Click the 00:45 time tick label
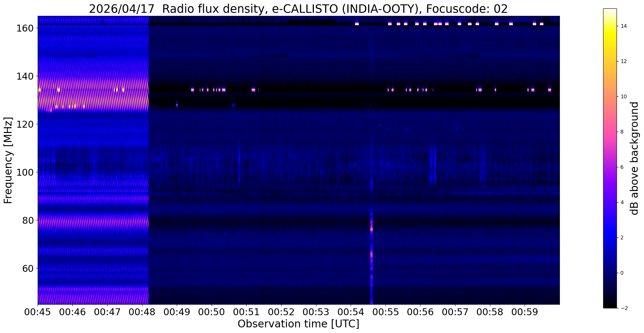644x333 pixels. (x=38, y=312)
